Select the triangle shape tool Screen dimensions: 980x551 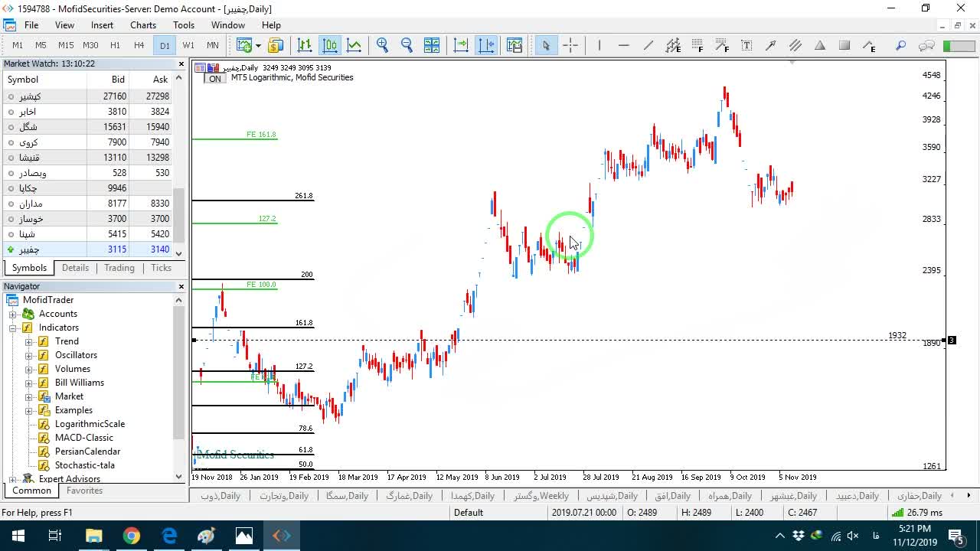[x=820, y=45]
